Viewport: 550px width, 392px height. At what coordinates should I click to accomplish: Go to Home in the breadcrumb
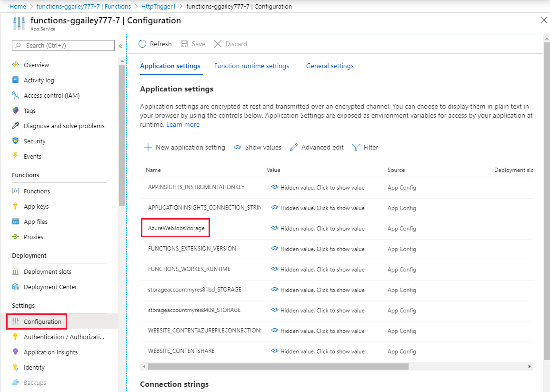coord(18,6)
